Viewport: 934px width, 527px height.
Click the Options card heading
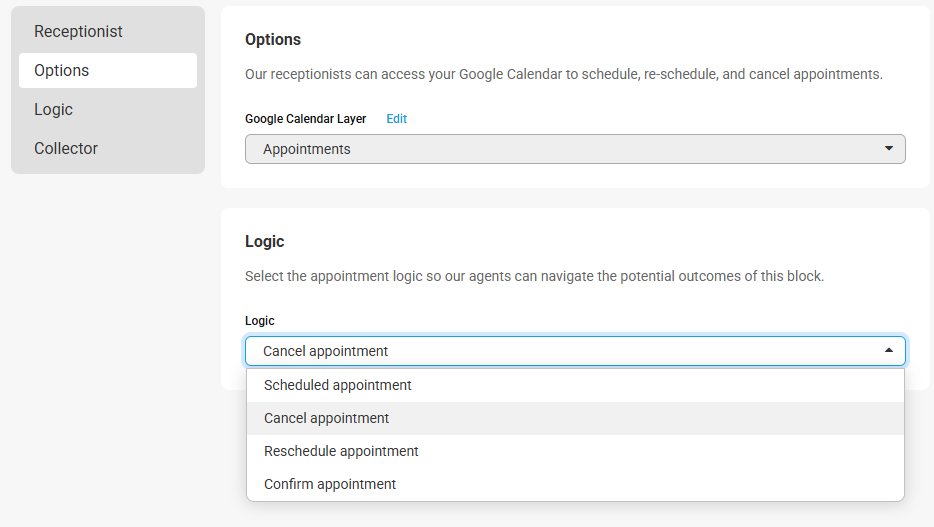[273, 40]
